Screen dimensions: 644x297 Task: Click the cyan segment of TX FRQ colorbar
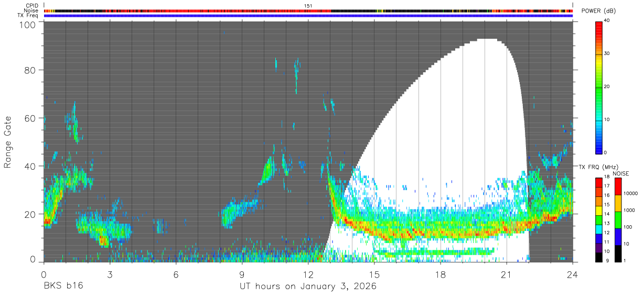coord(598,229)
